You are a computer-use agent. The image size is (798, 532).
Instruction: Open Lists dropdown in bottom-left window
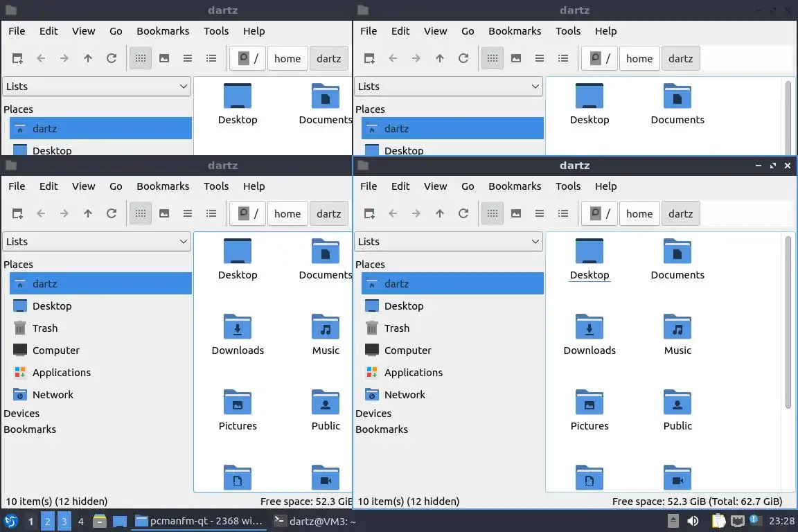[97, 241]
